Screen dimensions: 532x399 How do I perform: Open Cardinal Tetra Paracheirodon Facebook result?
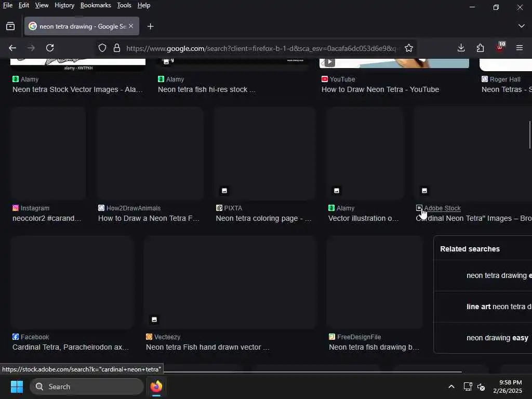click(x=71, y=348)
